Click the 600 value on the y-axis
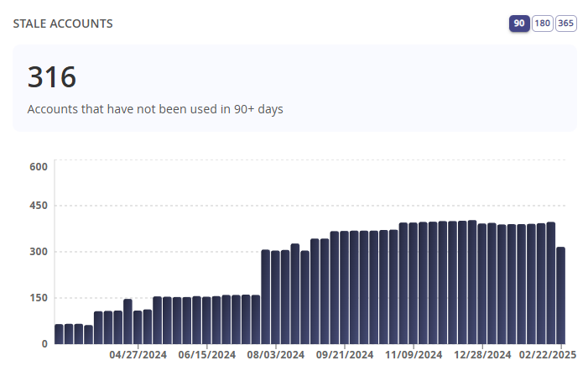This screenshot has width=588, height=371. [39, 166]
